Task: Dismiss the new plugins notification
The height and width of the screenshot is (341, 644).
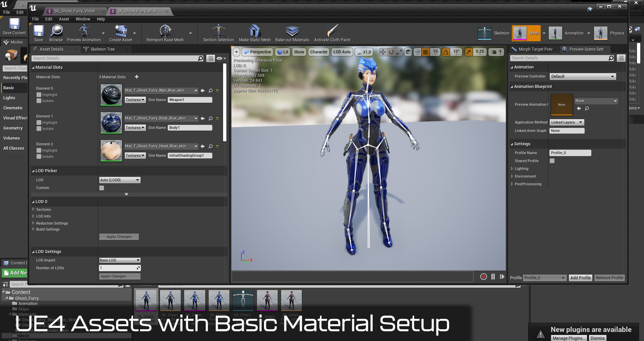Action: (597, 338)
